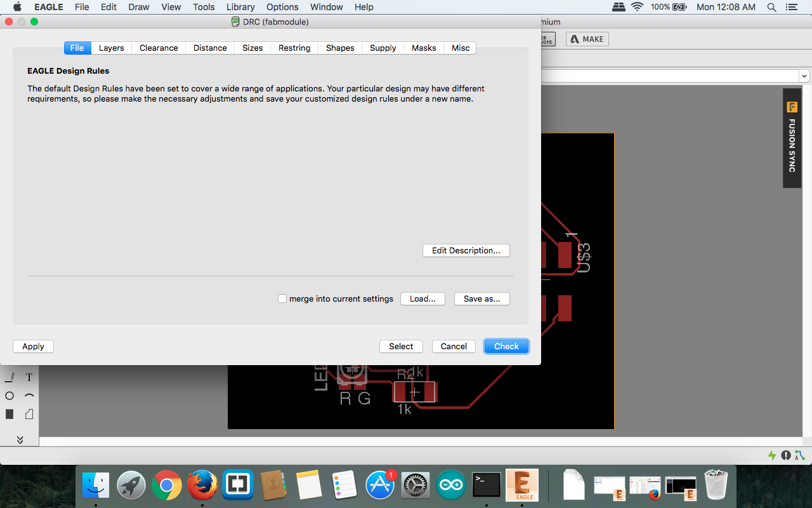
Task: Open the Edit menu
Action: click(x=108, y=7)
